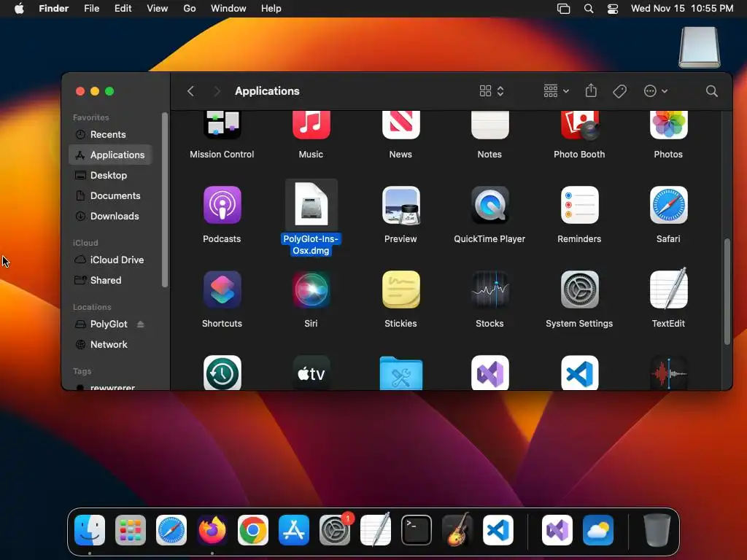Open Documents in the sidebar
Image resolution: width=747 pixels, height=560 pixels.
[x=111, y=195]
